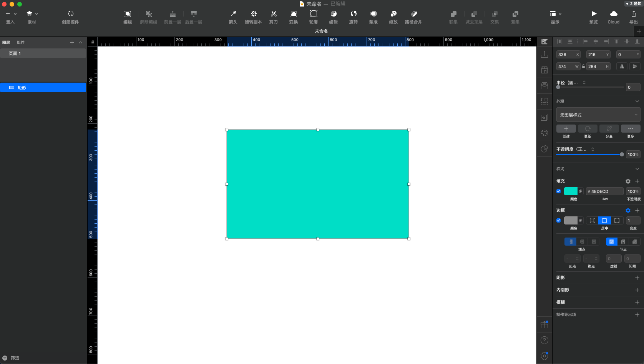Screen dimensions: 644x364
Task: Open the teal fill color swatch
Action: (571, 191)
